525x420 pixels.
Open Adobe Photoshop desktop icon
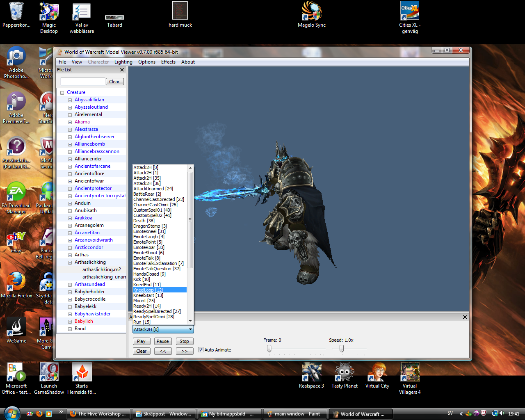16,62
